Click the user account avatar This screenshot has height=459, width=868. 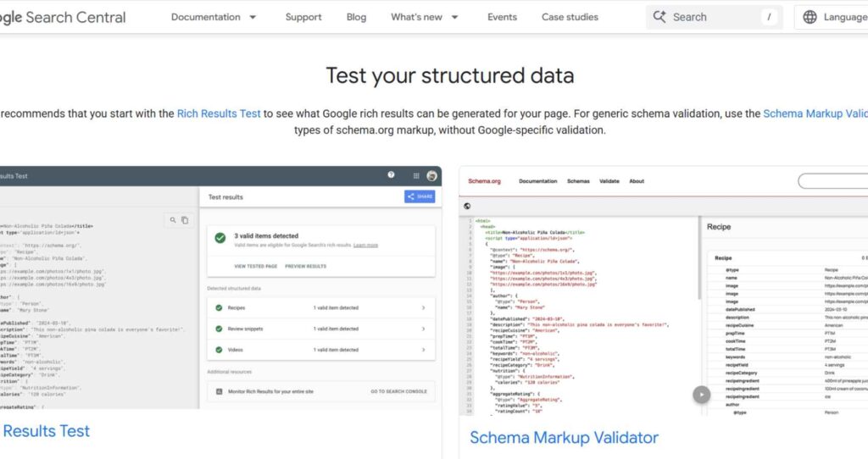click(431, 176)
